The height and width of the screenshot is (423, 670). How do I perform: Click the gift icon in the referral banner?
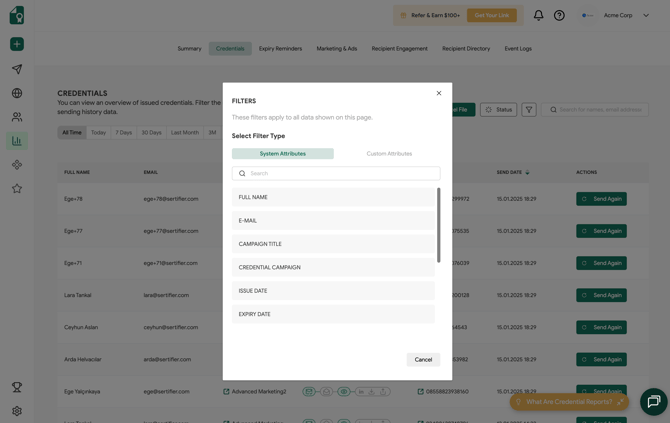pyautogui.click(x=403, y=15)
